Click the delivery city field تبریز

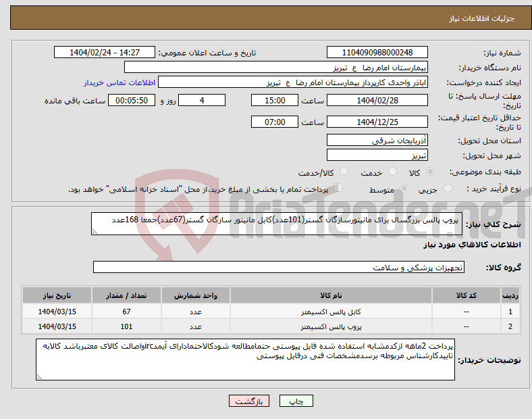click(x=377, y=155)
